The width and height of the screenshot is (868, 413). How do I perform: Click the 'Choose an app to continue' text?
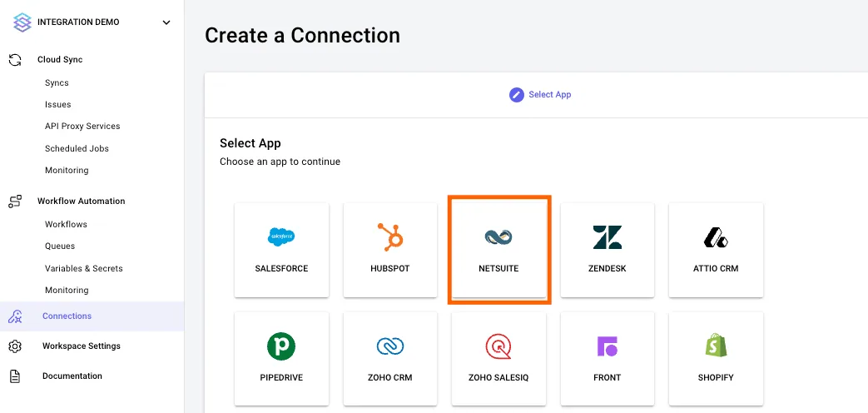click(x=280, y=162)
